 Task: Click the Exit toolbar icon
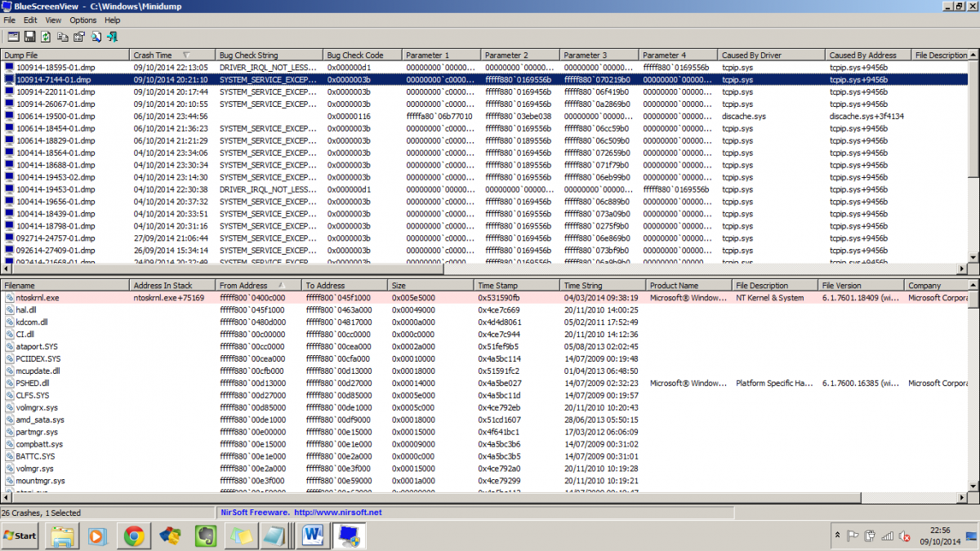[112, 37]
